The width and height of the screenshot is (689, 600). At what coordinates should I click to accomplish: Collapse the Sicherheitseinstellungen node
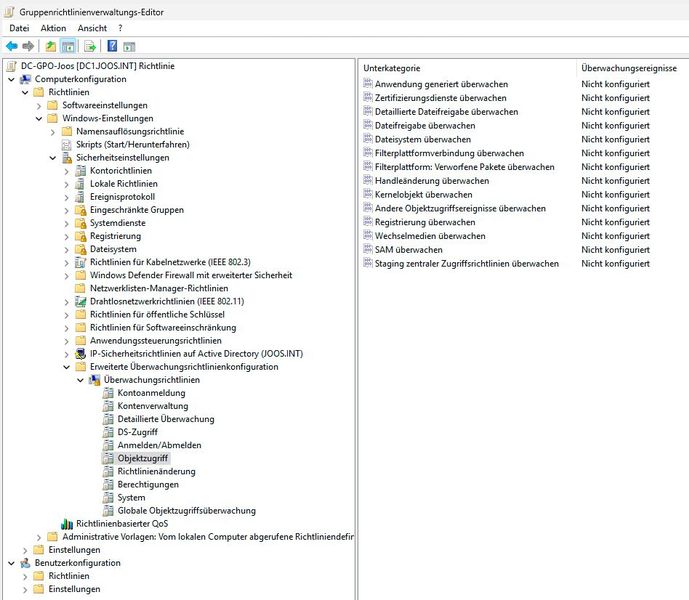pyautogui.click(x=53, y=157)
